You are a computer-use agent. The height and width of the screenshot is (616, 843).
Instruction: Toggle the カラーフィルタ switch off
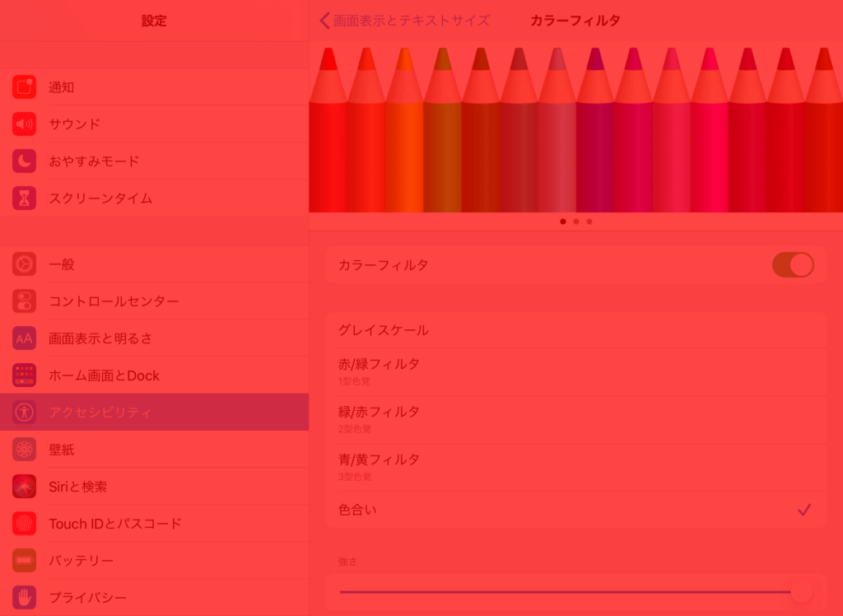click(792, 265)
